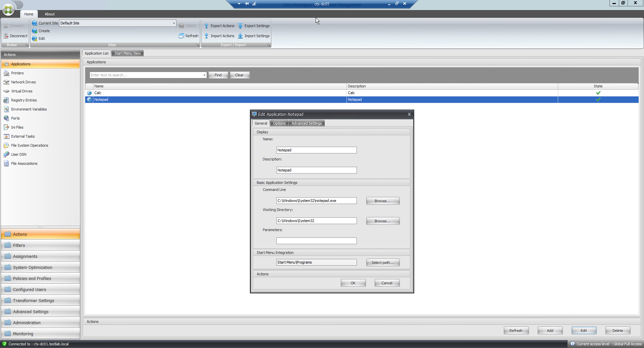This screenshot has width=644, height=348.
Task: Expand the Broker group dialog launcher
Action: click(27, 45)
